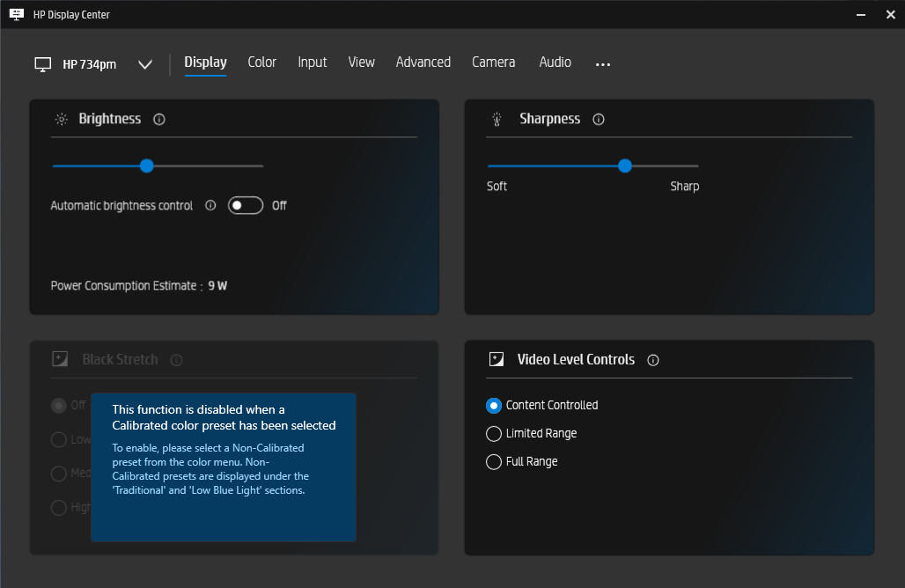Open the Color tab
This screenshot has width=905, height=588.
[x=262, y=62]
